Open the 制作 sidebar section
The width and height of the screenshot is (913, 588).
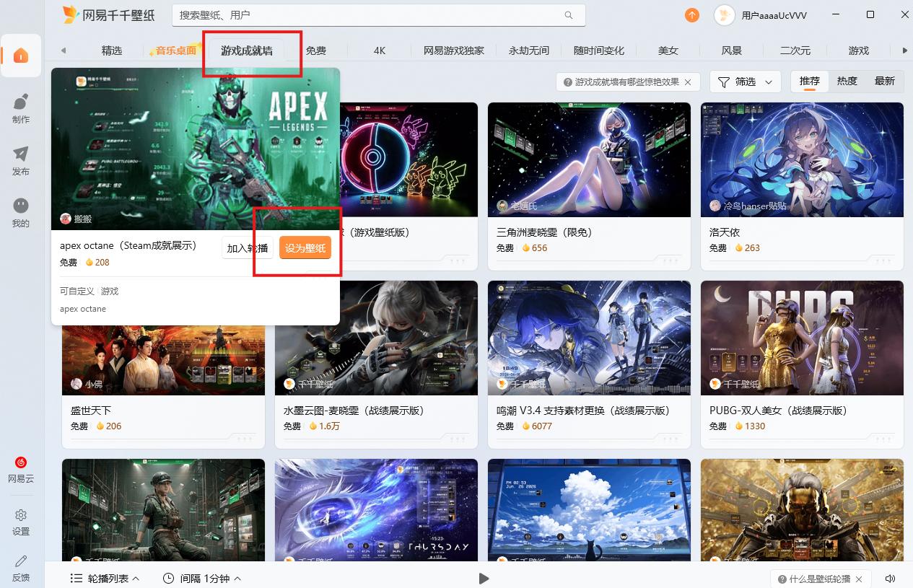pos(21,108)
